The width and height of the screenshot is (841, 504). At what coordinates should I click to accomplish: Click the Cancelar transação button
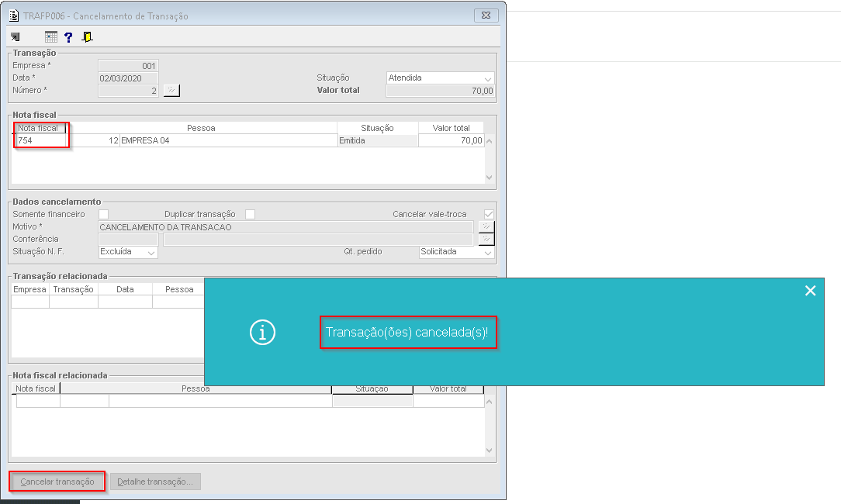click(57, 482)
